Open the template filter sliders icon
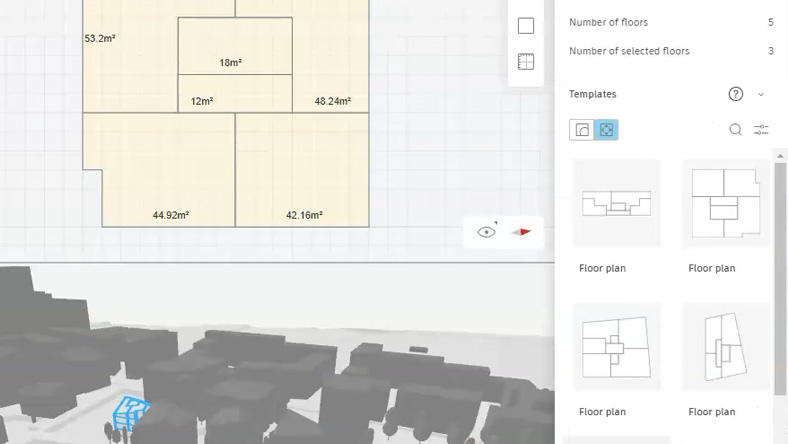 coord(761,130)
